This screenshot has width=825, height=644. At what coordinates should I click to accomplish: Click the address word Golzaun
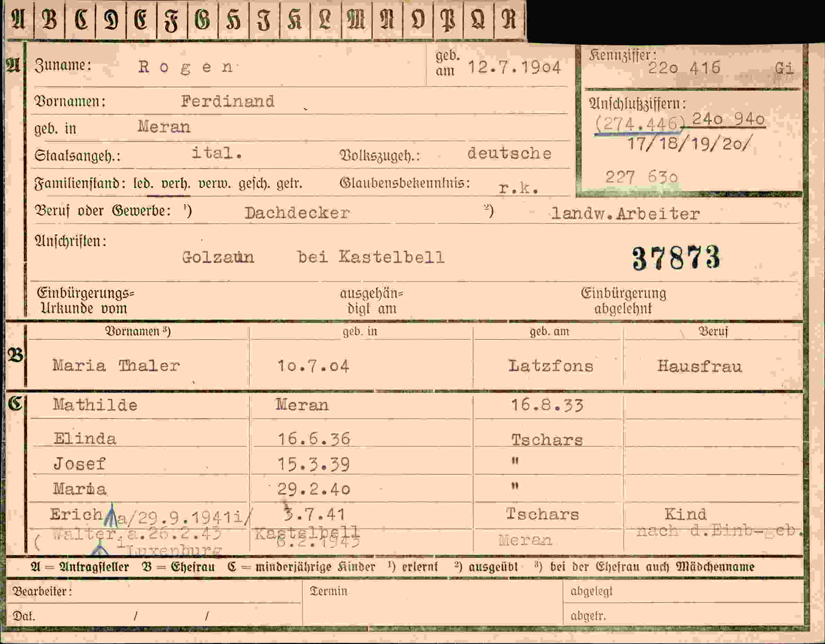point(218,258)
